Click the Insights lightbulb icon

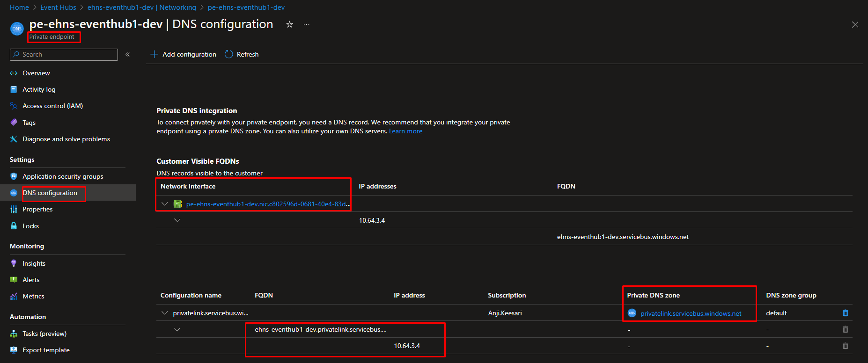(14, 263)
